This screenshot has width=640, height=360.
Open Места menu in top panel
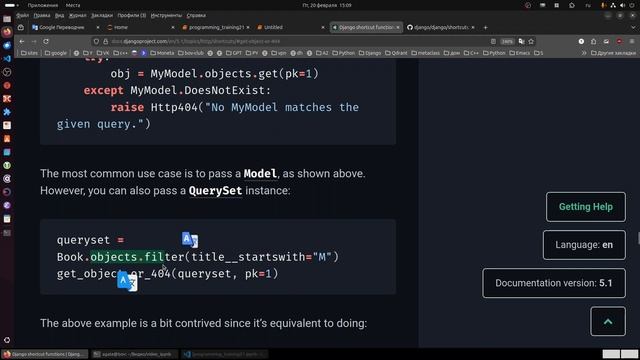coord(73,5)
